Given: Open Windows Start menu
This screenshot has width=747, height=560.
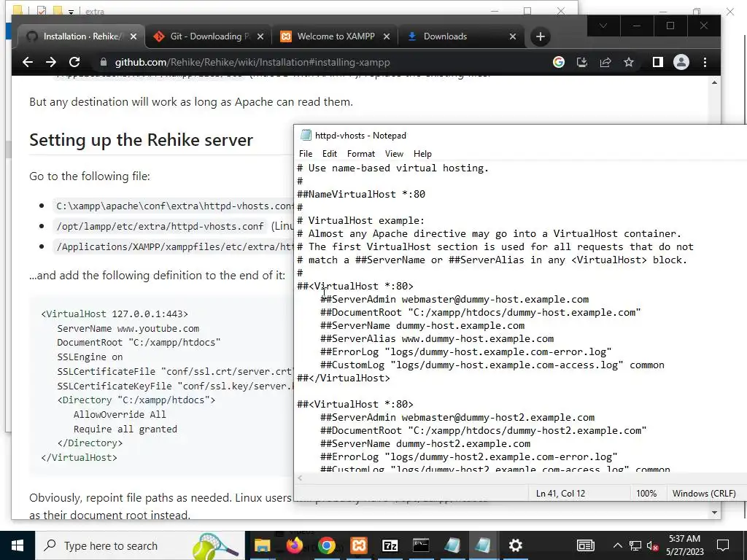Looking at the screenshot, I should 18,545.
